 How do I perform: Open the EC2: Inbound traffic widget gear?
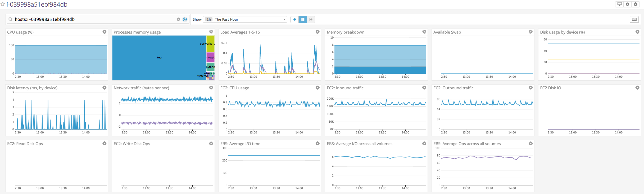pos(424,87)
